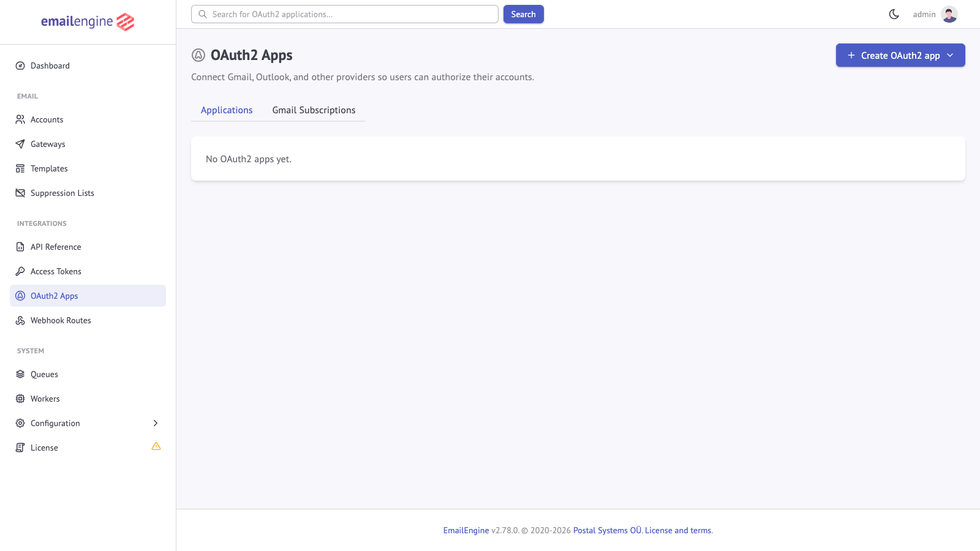Click the search magnifier icon

coord(203,14)
